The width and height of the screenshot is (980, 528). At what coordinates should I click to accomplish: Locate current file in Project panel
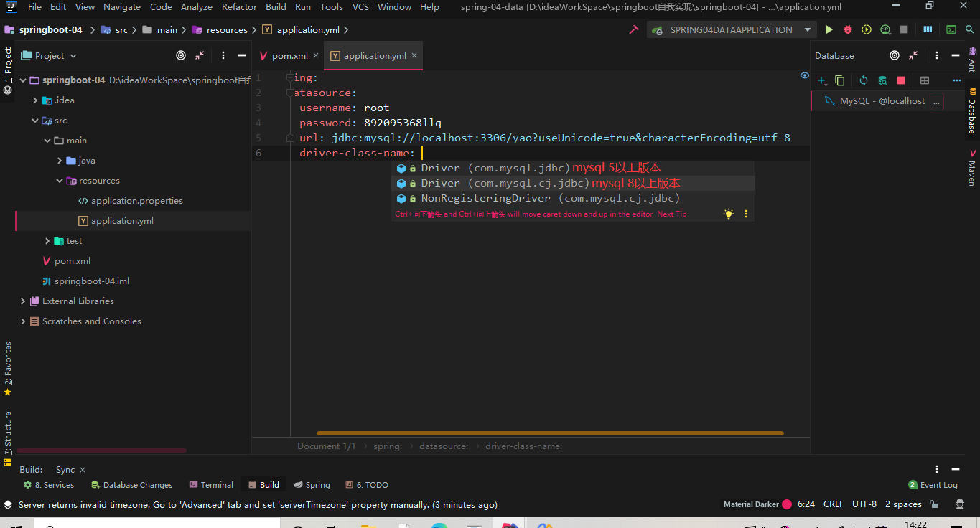181,55
